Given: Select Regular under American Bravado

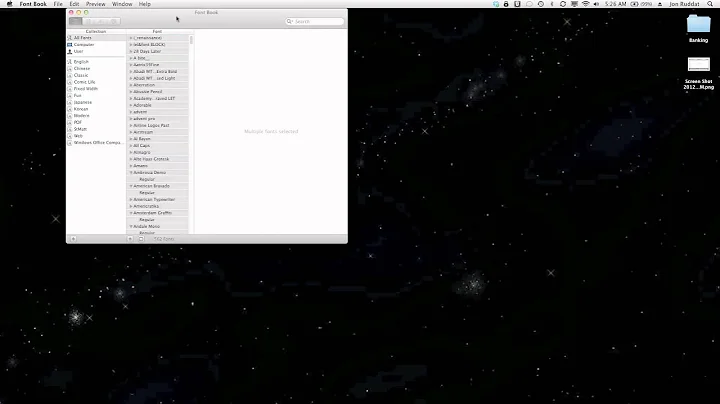Looking at the screenshot, I should pyautogui.click(x=158, y=193).
